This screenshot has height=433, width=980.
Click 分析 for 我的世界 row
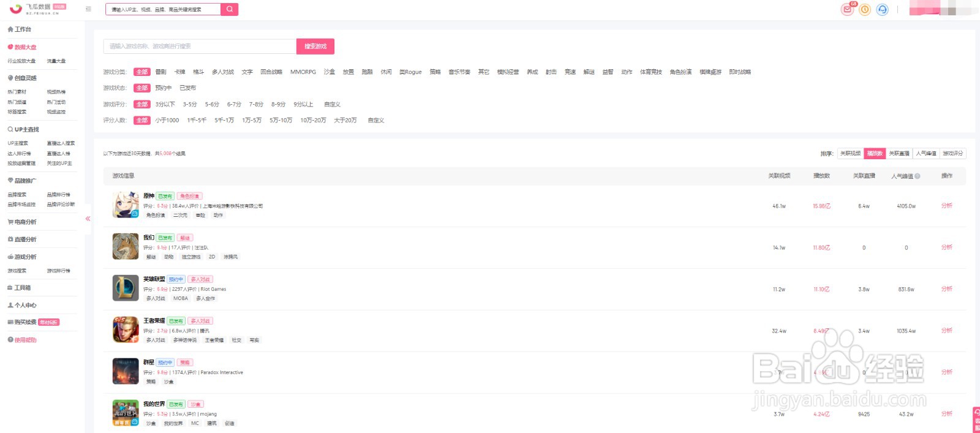(947, 414)
